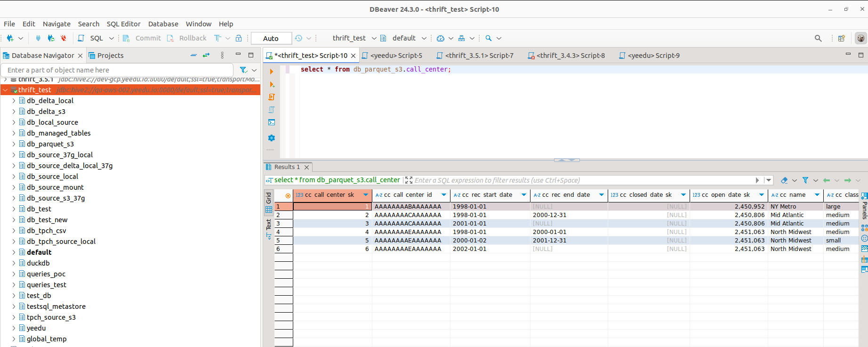The height and width of the screenshot is (347, 868).
Task: Click eraser clear filter icon
Action: coord(784,180)
